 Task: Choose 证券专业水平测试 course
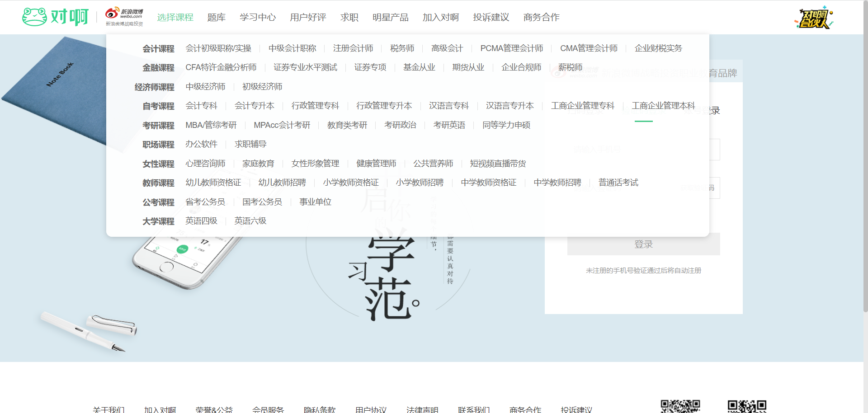305,67
